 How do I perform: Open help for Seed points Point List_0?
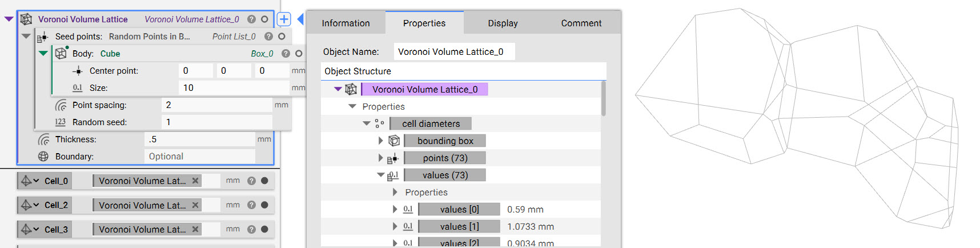[268, 36]
